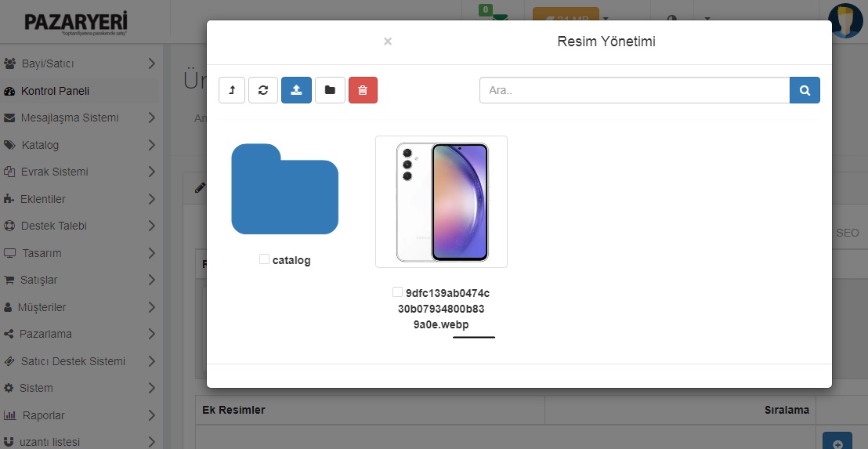Create new folder with folder icon
Screen dimensions: 868x449
[x=330, y=90]
